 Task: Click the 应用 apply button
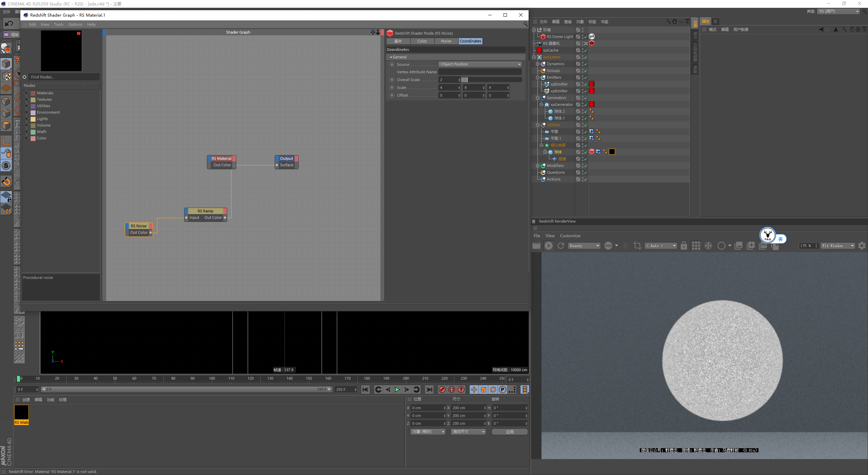(x=509, y=432)
